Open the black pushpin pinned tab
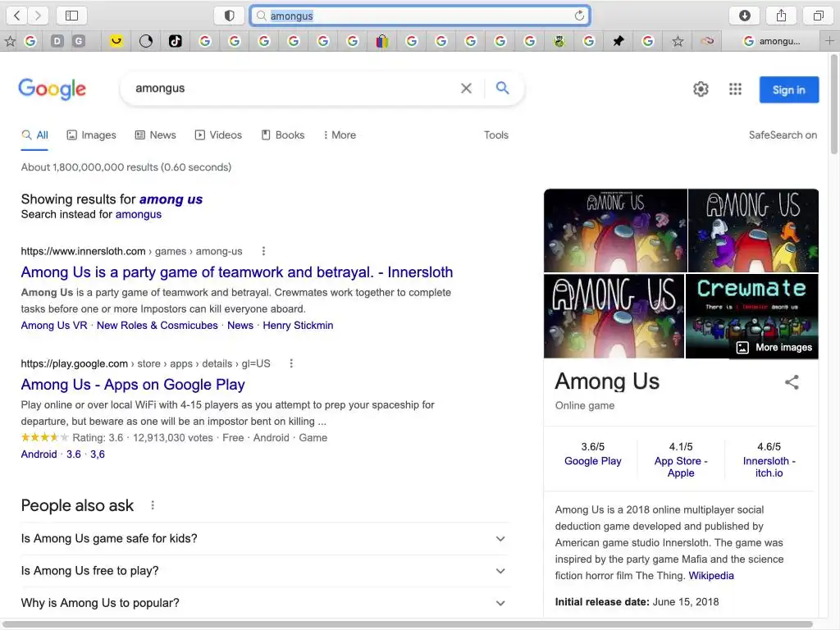This screenshot has height=630, width=840. click(619, 41)
